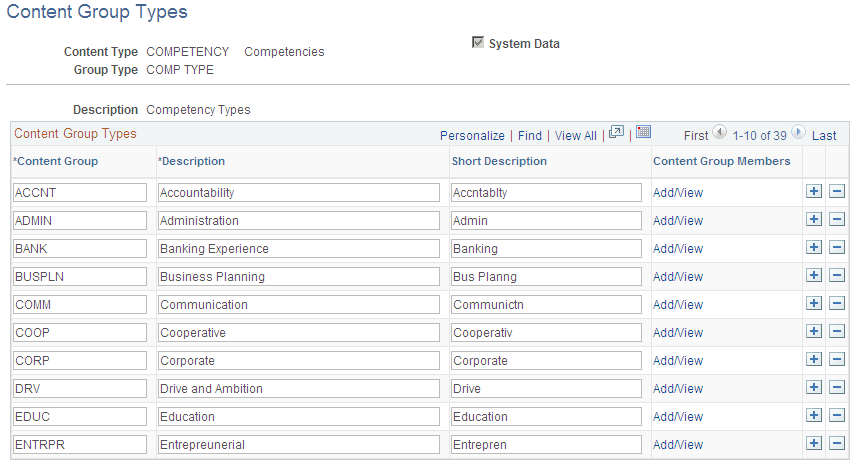This screenshot has height=466, width=855.
Task: Click the download to spreadsheet icon
Action: tap(643, 133)
